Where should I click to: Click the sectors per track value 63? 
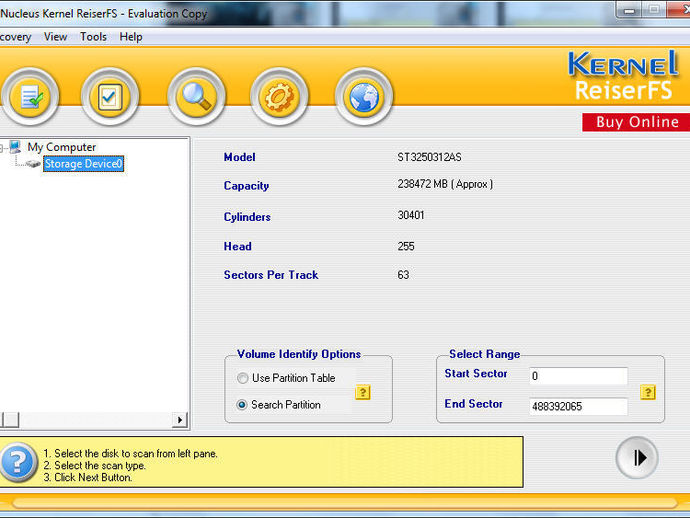tap(403, 275)
